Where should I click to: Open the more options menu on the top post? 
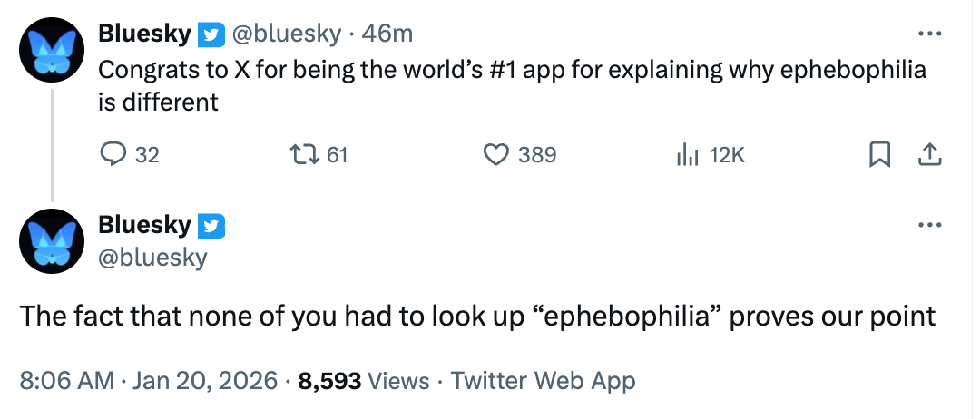click(929, 34)
